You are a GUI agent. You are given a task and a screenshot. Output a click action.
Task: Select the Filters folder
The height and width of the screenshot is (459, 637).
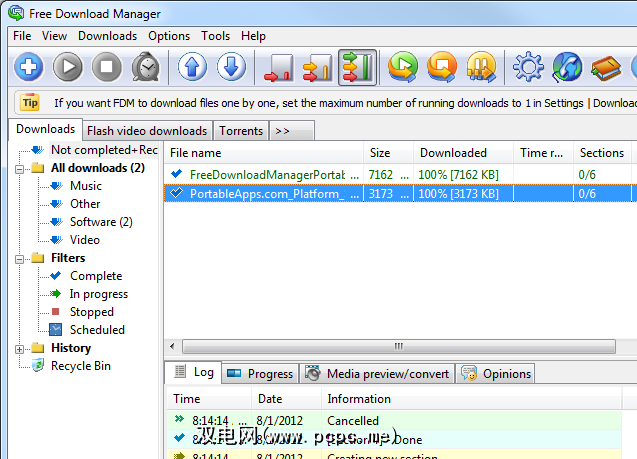[68, 258]
